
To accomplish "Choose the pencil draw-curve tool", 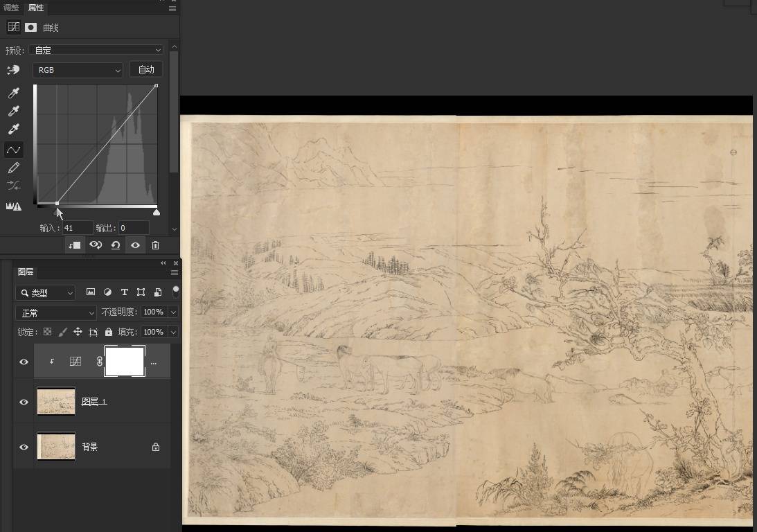I will (13, 168).
